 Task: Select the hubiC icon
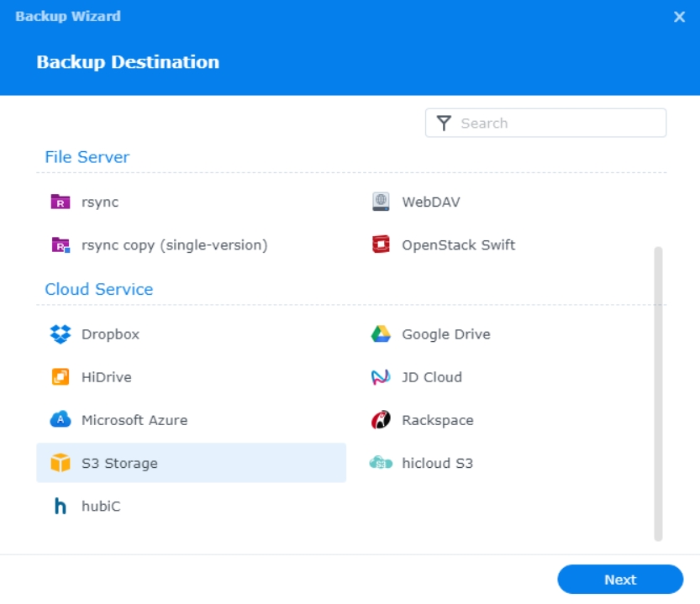click(x=61, y=507)
